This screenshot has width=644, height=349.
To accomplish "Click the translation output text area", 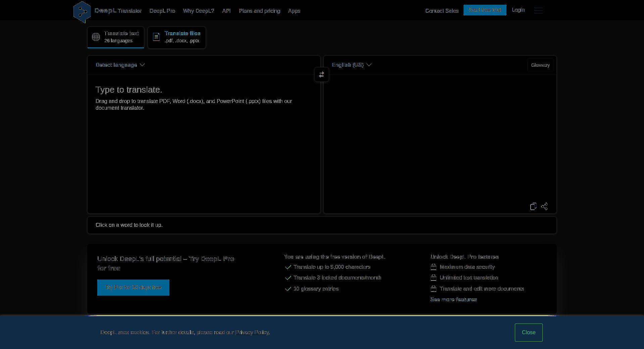I will 440,138.
